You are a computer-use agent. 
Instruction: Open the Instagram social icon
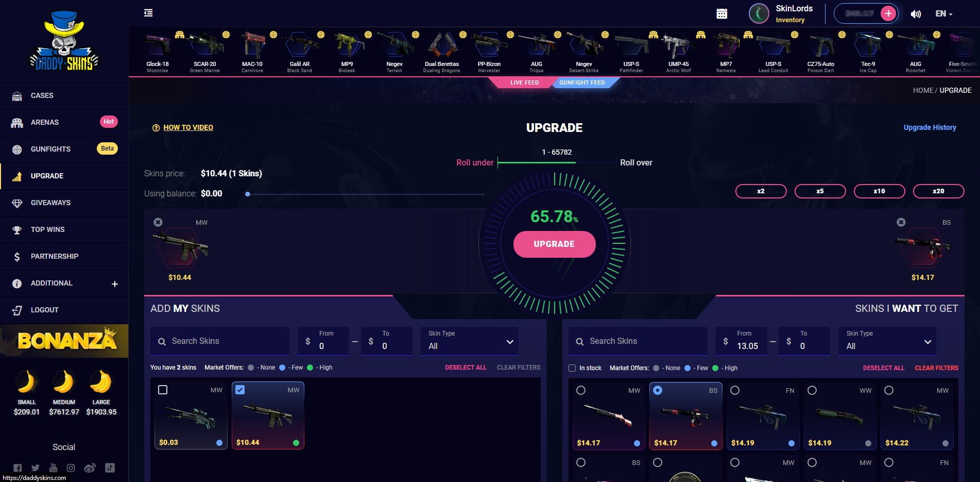click(71, 468)
